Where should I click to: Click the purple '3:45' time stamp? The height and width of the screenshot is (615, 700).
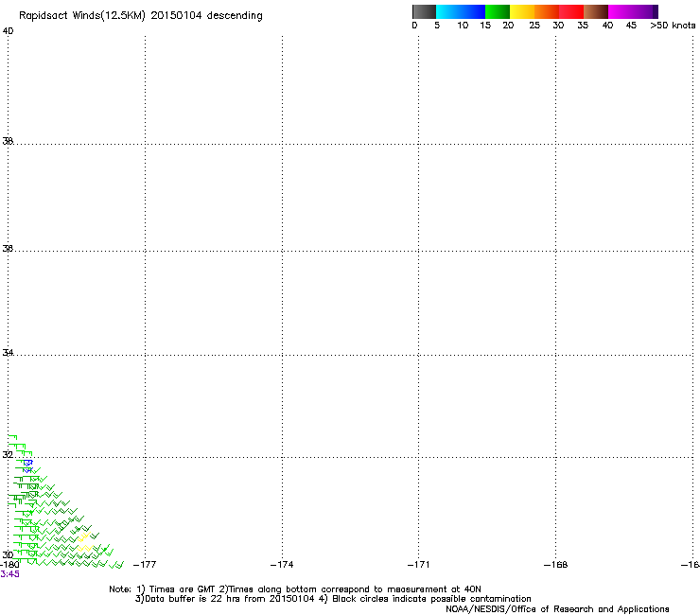point(9,574)
